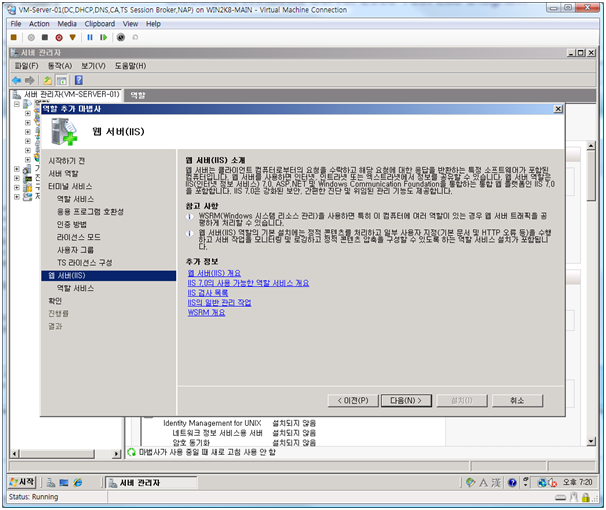Image resolution: width=606 pixels, height=510 pixels.
Task: Open the IIS 7.0의 사용 가능한 역할 서비스 개요 link
Action: tap(248, 283)
